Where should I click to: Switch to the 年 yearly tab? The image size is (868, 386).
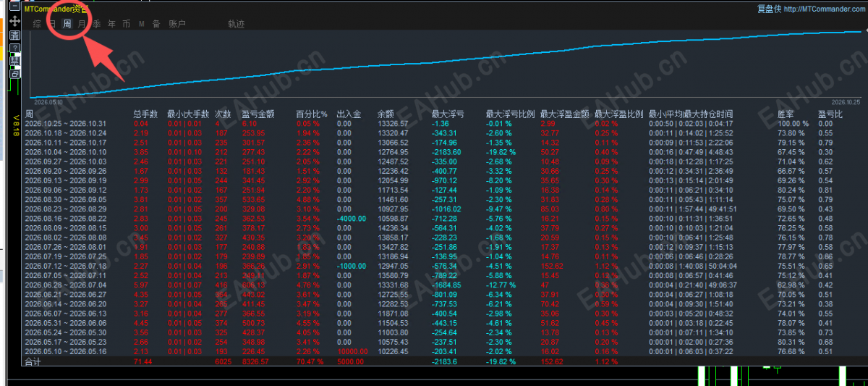111,24
